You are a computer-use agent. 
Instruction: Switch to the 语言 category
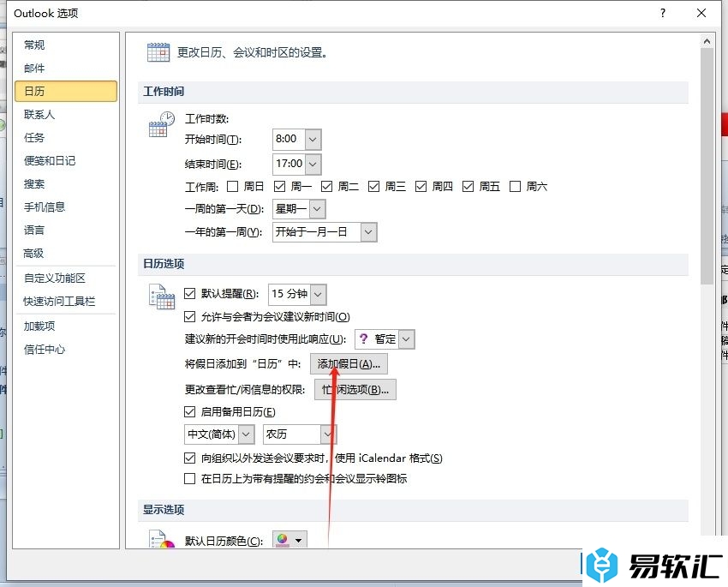(x=66, y=230)
